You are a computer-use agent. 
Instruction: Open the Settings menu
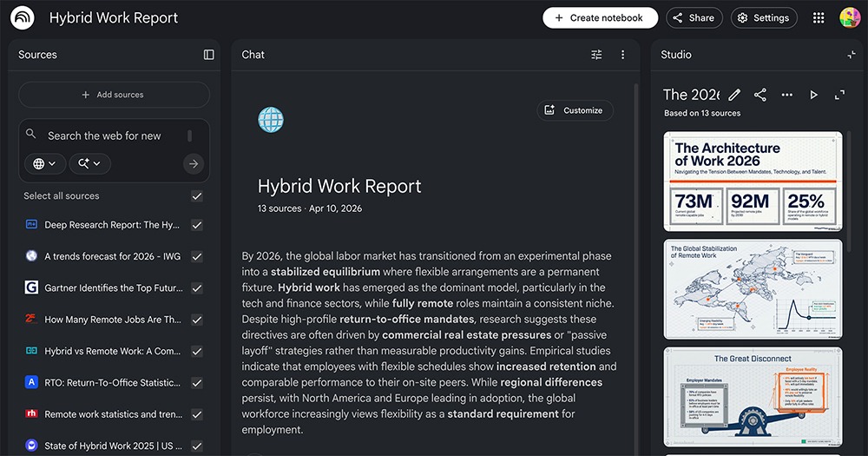[763, 17]
